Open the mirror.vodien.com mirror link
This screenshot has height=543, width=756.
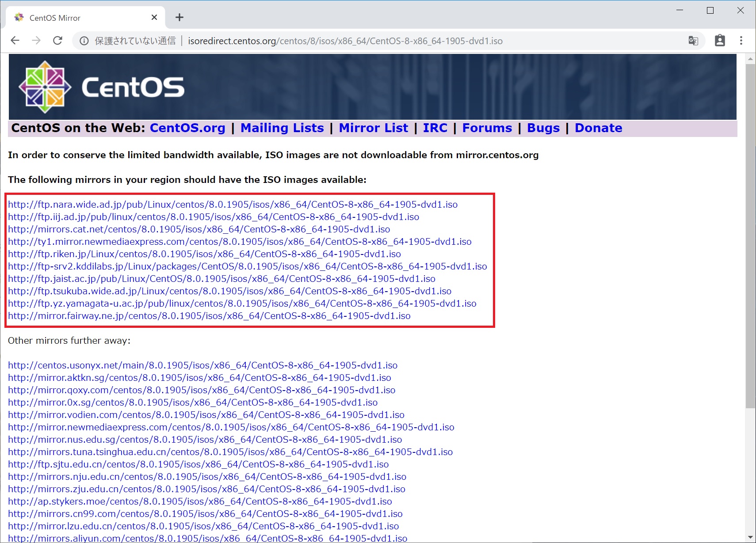(x=206, y=415)
